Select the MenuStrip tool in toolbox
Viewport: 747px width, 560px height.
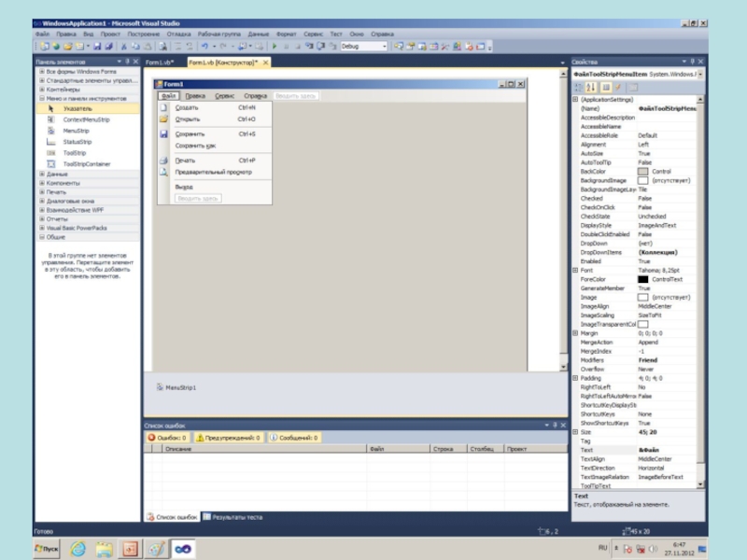(76, 132)
